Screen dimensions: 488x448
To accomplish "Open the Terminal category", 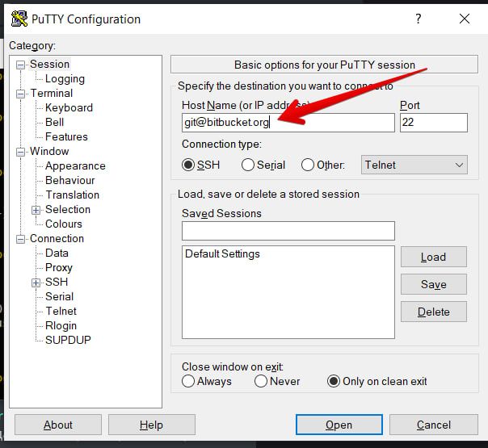I will point(52,93).
